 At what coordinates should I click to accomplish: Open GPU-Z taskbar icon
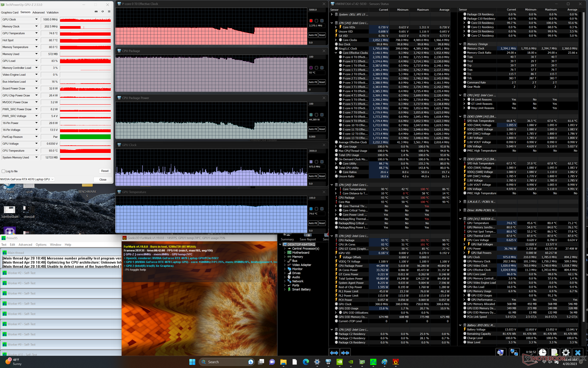pyautogui.click(x=362, y=362)
